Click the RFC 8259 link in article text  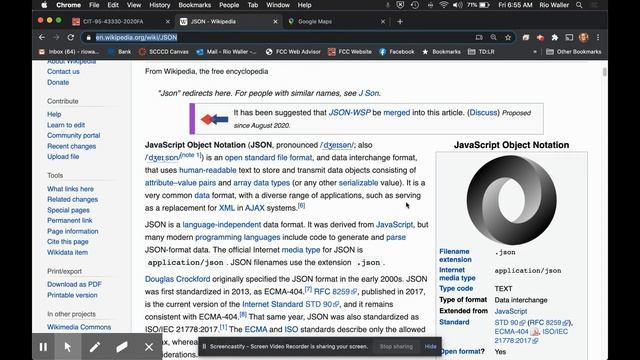click(x=335, y=292)
